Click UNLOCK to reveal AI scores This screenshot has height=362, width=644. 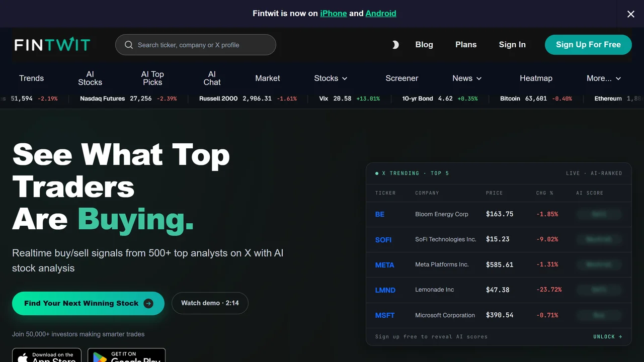pyautogui.click(x=608, y=336)
